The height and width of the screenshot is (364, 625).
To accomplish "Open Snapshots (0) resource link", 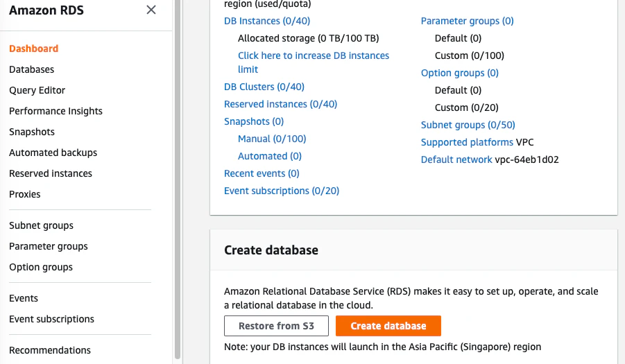I will 254,121.
